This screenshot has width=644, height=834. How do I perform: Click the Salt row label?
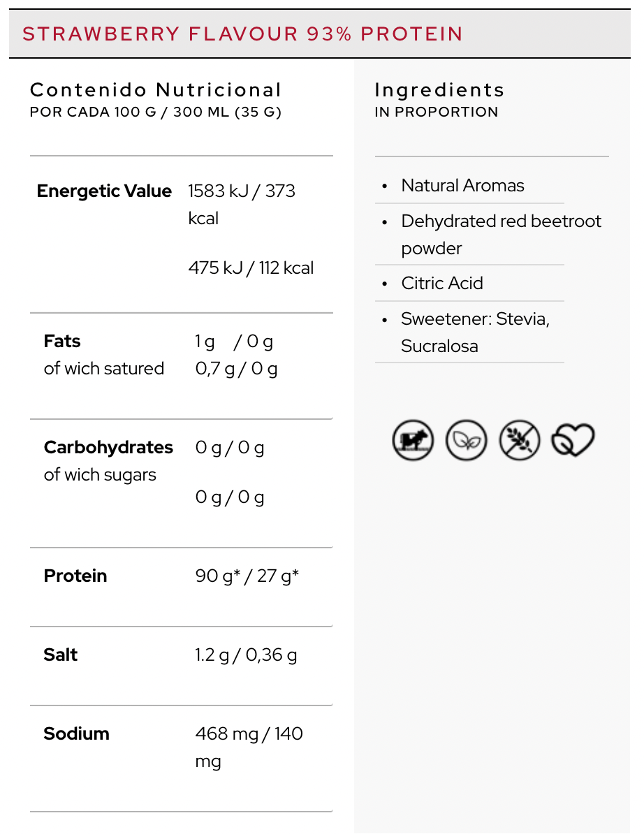pyautogui.click(x=61, y=655)
